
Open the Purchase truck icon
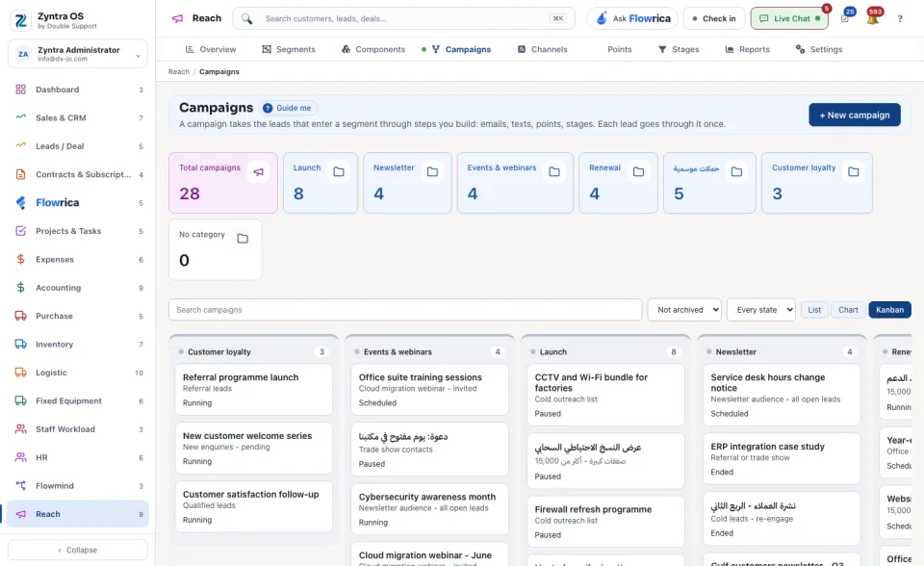[x=20, y=316]
